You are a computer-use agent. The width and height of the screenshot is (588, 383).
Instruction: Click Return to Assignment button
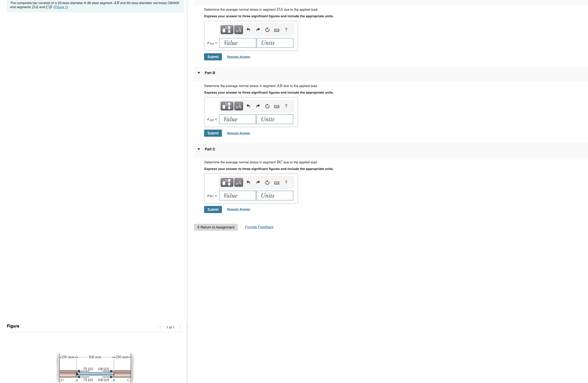point(216,227)
